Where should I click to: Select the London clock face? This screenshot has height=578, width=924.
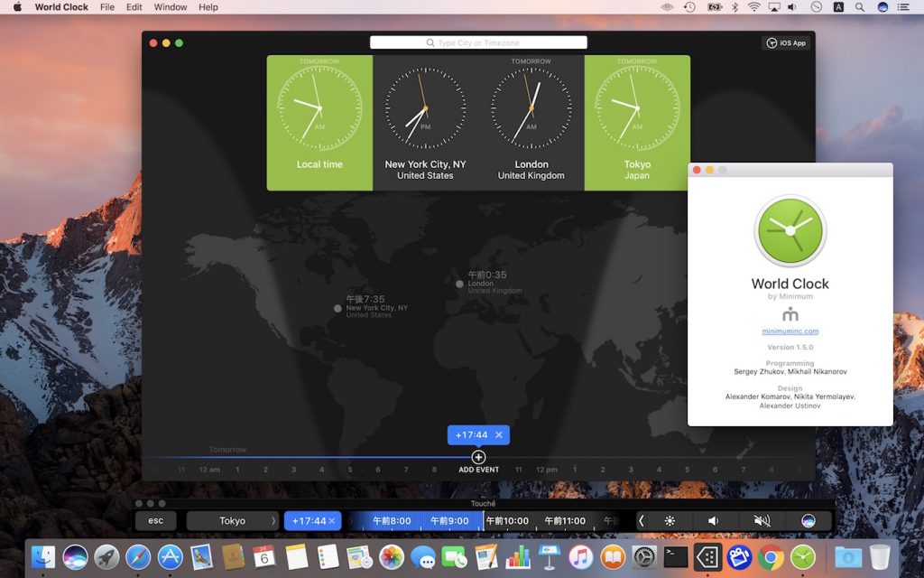point(531,108)
